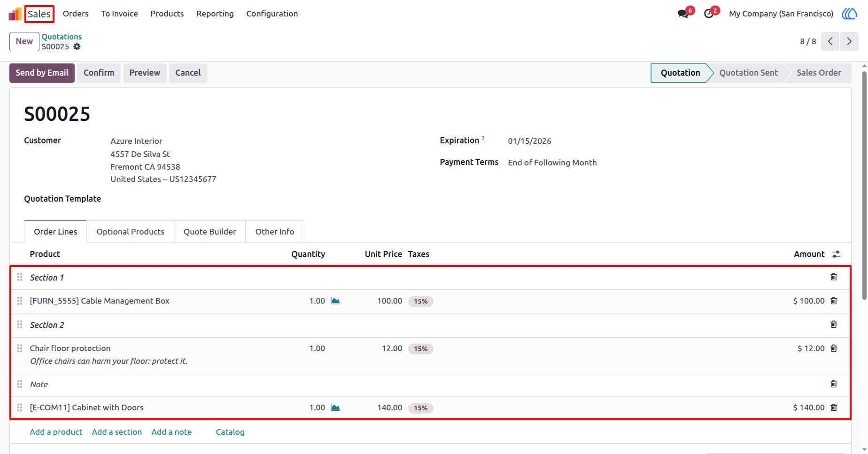This screenshot has height=454, width=868.
Task: Delete the Note row
Action: click(834, 384)
